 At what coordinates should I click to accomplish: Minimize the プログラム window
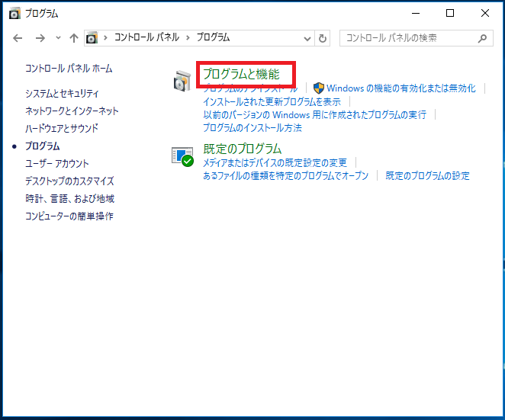[x=416, y=13]
